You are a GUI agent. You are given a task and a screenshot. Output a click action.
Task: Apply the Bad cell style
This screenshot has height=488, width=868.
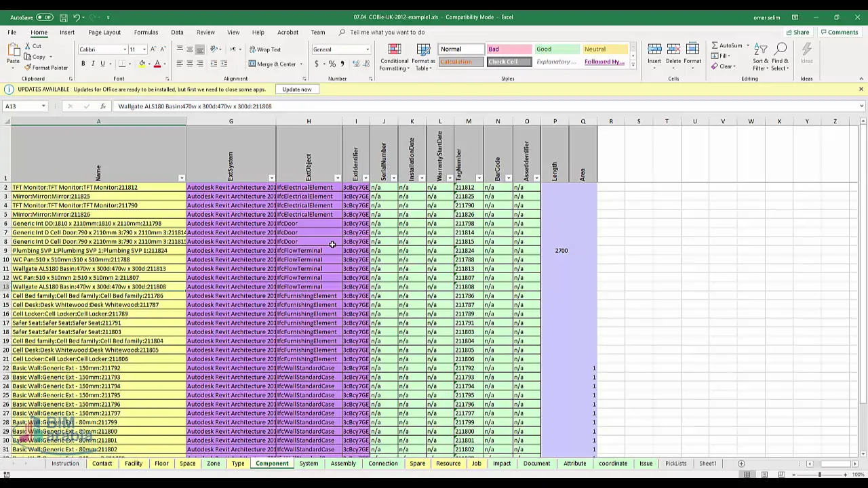click(509, 49)
